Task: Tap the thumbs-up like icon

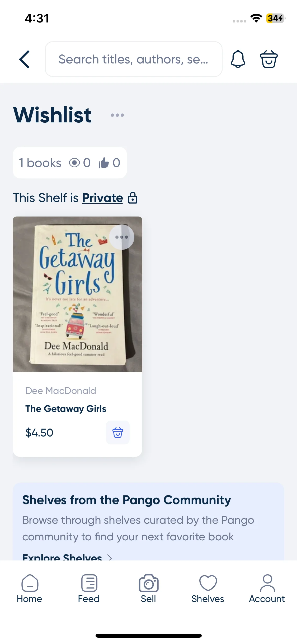Action: click(x=104, y=163)
